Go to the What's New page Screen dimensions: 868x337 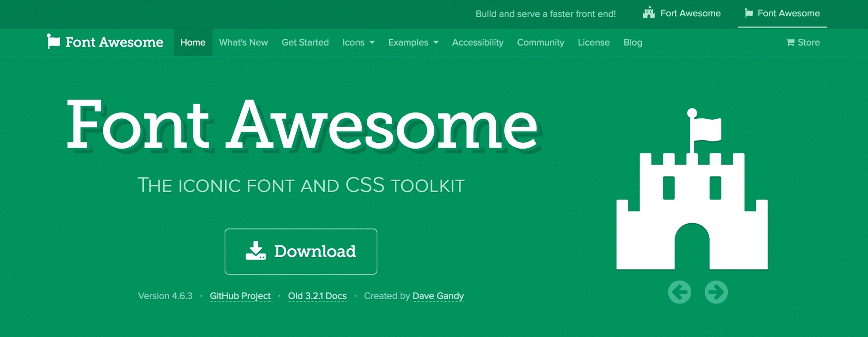(x=243, y=42)
